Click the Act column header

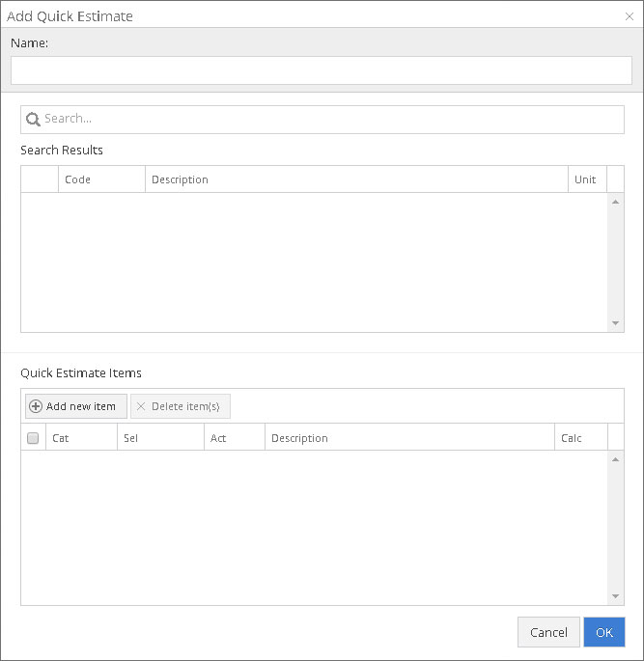(234, 438)
